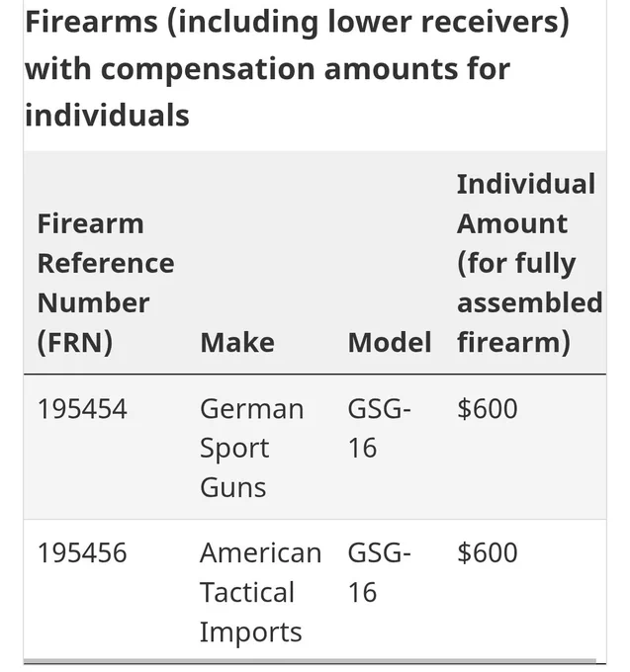Select the Firearm Reference Number (FRN) column header
This screenshot has height=672, width=630.
coord(106,283)
